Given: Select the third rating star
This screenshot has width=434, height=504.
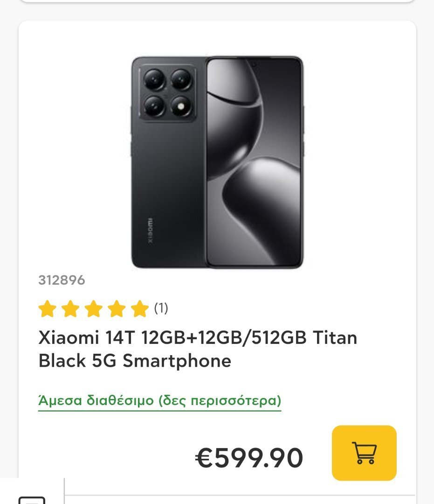Looking at the screenshot, I should pos(93,309).
